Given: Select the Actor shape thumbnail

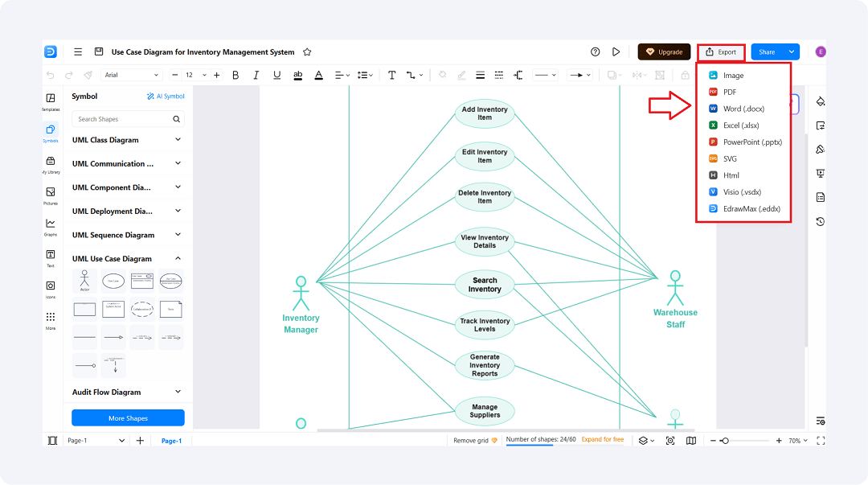Looking at the screenshot, I should (x=84, y=281).
